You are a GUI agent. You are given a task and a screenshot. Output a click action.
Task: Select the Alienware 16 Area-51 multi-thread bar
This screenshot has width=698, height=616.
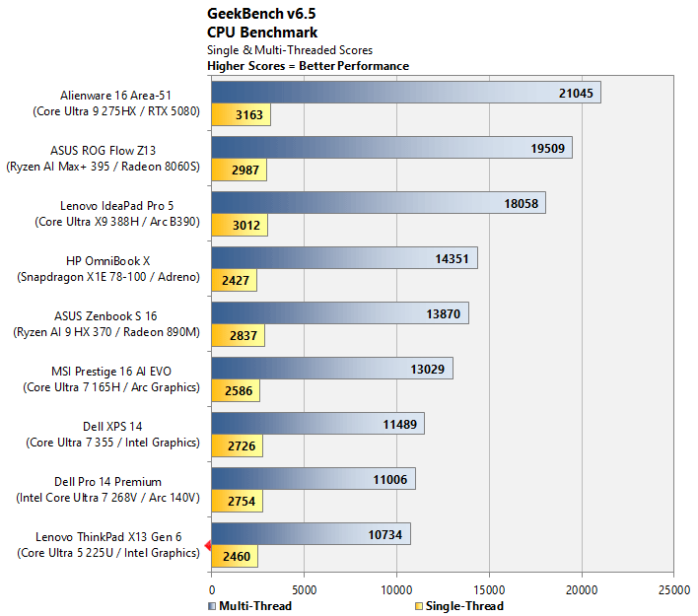coord(406,92)
